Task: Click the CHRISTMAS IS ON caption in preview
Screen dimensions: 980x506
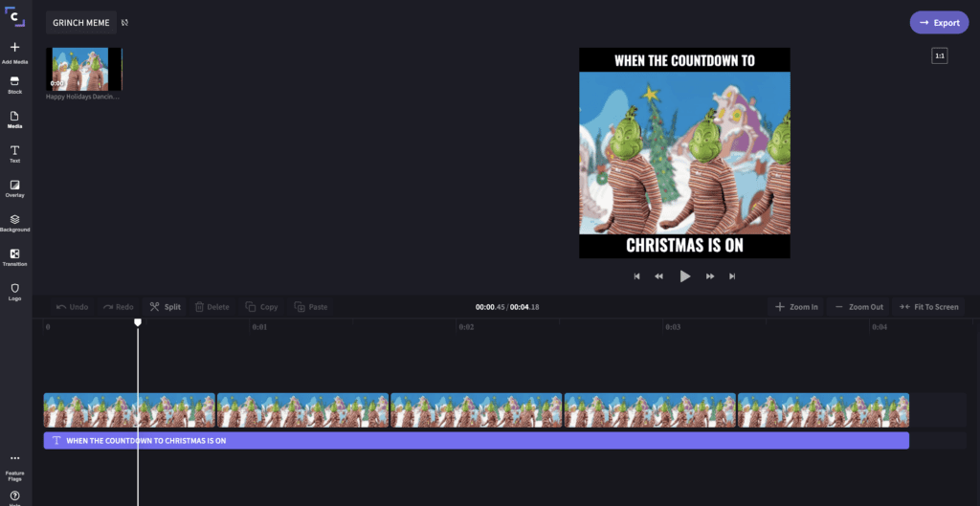Action: (x=685, y=246)
